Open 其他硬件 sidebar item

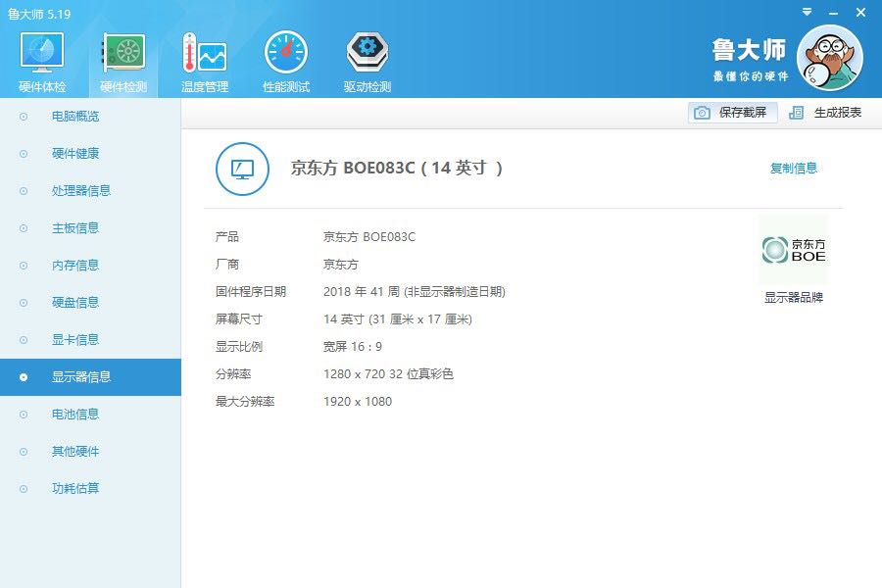90,451
